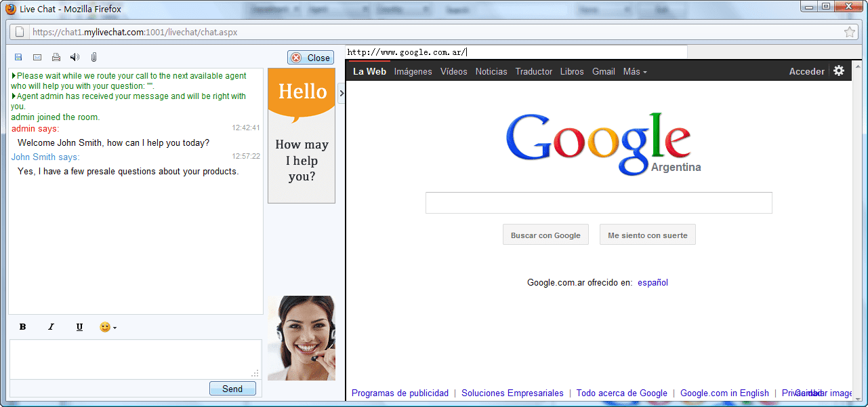Screen dimensions: 868x407
Task: Open Imágenes in Google bar
Action: coord(413,71)
